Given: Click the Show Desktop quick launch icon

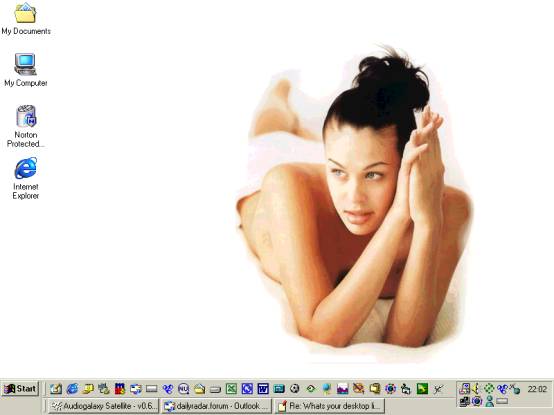Looking at the screenshot, I should [x=56, y=389].
